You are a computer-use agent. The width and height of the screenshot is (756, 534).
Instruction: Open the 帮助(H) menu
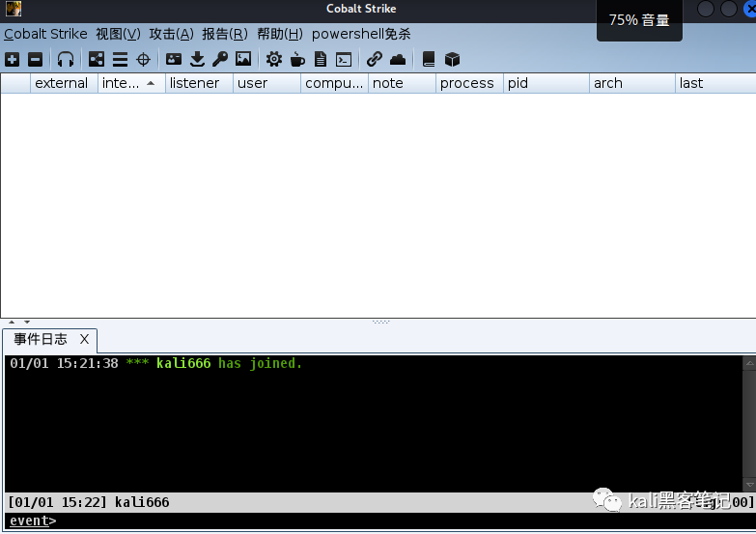(x=280, y=34)
